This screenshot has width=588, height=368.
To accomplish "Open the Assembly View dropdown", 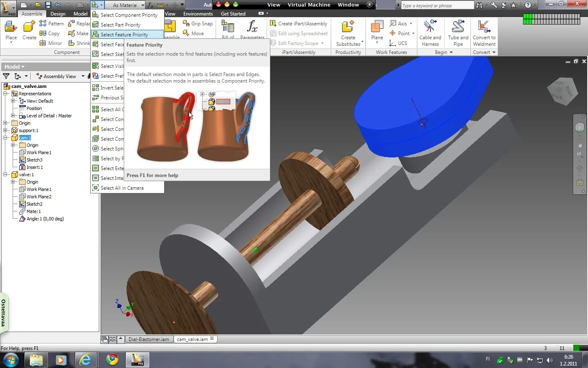I will click(x=83, y=76).
